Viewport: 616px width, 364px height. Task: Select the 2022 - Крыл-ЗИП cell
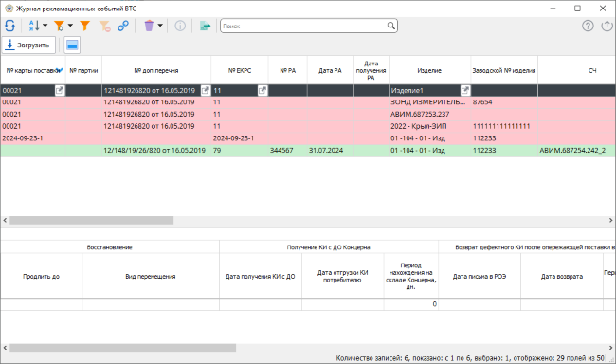[430, 127]
